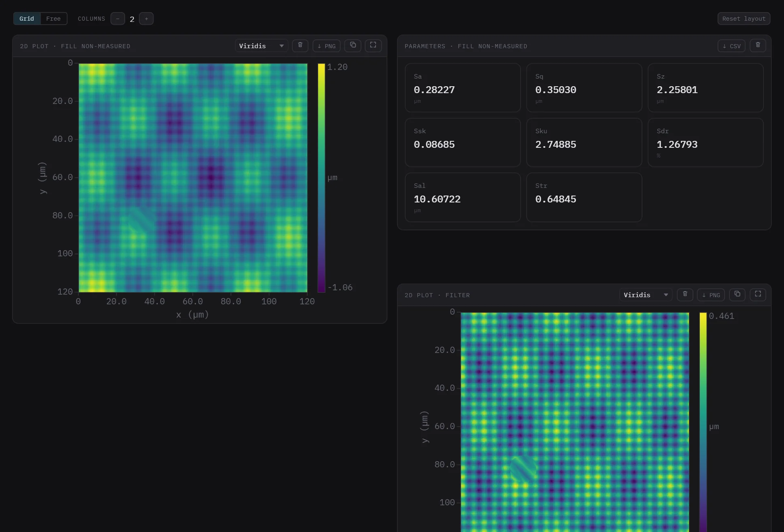Viewport: 784px width, 532px height.
Task: Select the Str value 0.64845
Action: (x=556, y=199)
